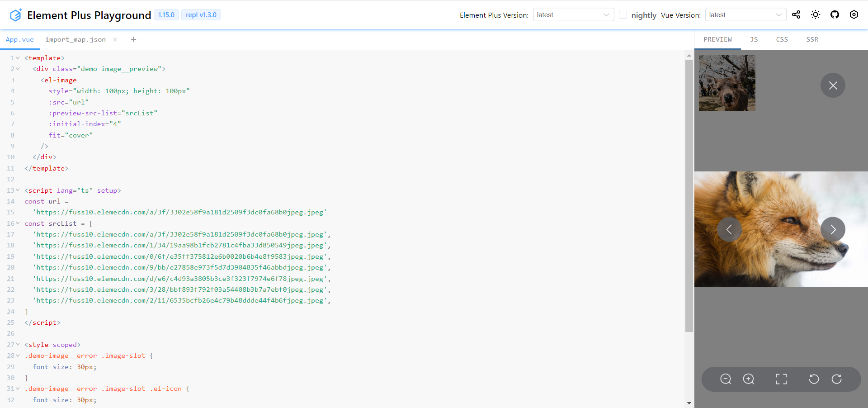The width and height of the screenshot is (868, 408).
Task: Open the Element Plus Version dropdown
Action: [x=573, y=14]
